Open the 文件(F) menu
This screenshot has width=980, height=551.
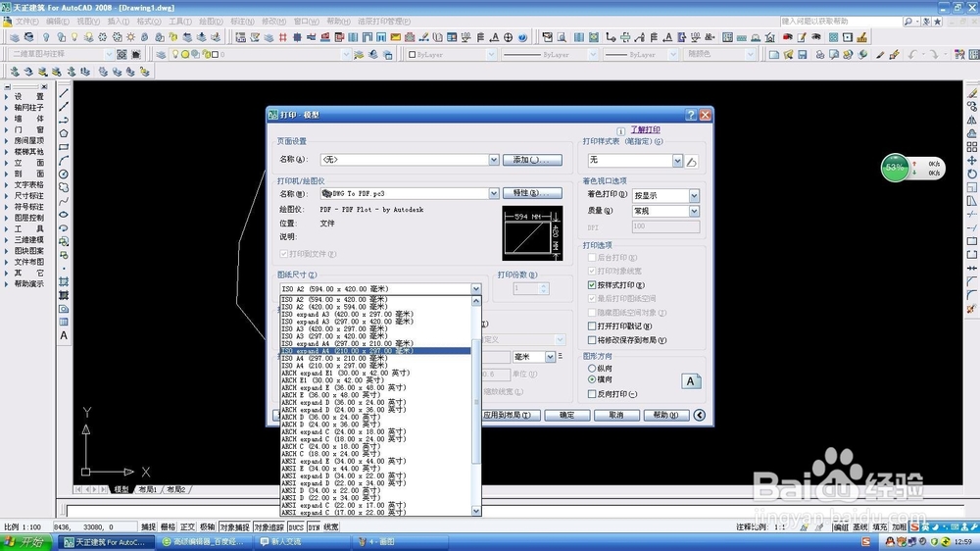pyautogui.click(x=26, y=22)
